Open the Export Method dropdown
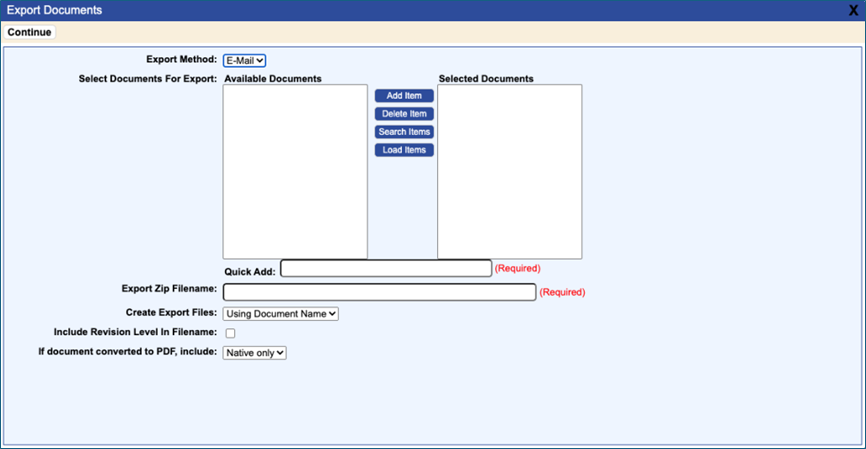This screenshot has height=449, width=866. (x=244, y=61)
